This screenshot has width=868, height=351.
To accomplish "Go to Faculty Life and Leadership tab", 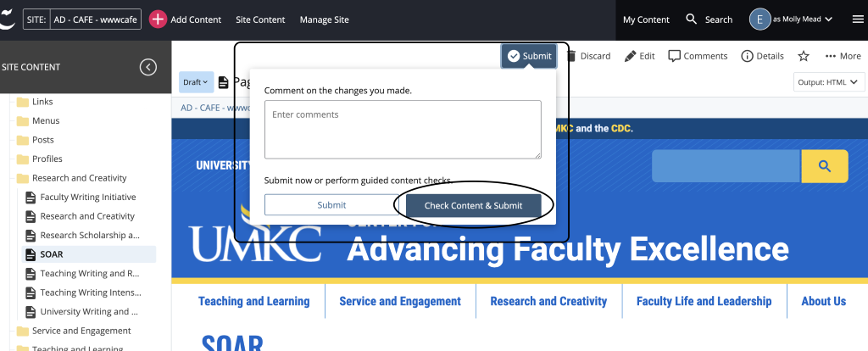I will coord(704,301).
